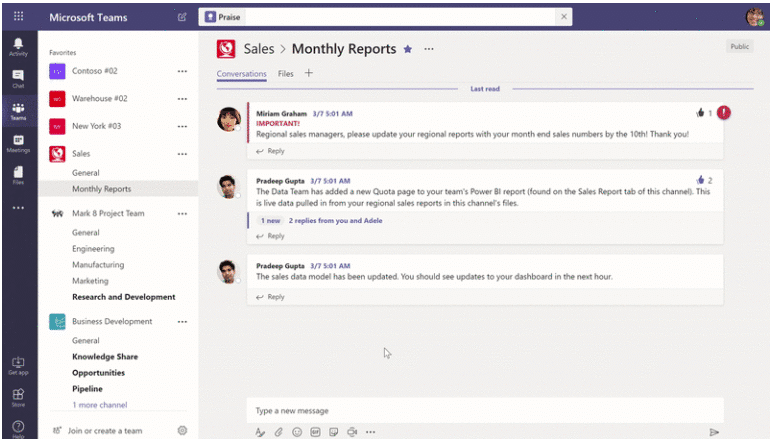Image resolution: width=773 pixels, height=439 pixels.
Task: Switch to the Files tab
Action: pyautogui.click(x=285, y=73)
